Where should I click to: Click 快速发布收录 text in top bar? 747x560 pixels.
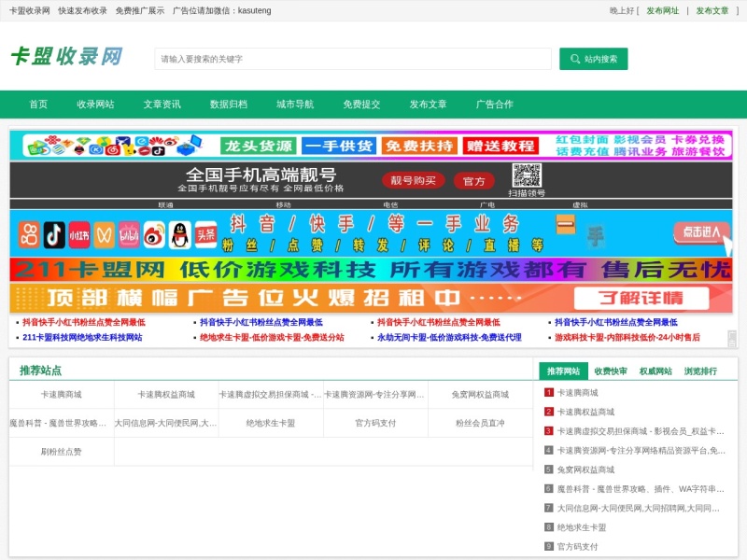(x=82, y=10)
